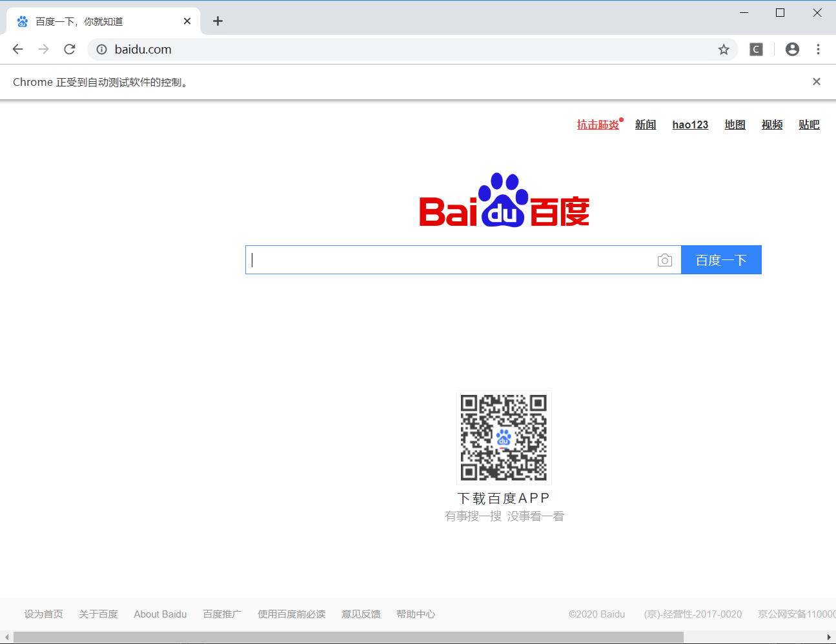
Task: Open the C extension icon
Action: pyautogui.click(x=756, y=49)
